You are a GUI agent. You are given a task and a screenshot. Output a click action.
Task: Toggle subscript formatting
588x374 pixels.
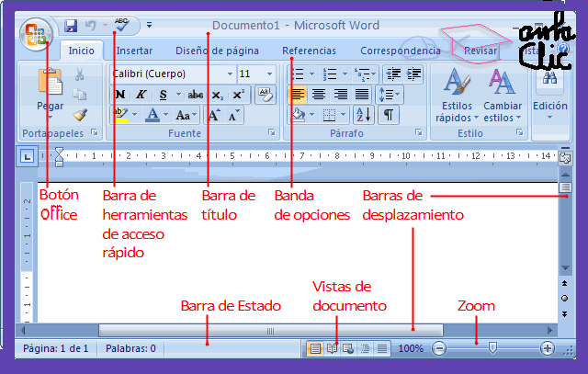point(218,94)
